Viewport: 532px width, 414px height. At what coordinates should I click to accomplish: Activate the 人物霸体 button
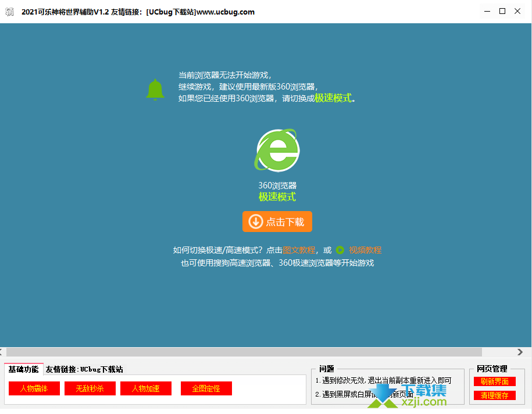coord(34,388)
